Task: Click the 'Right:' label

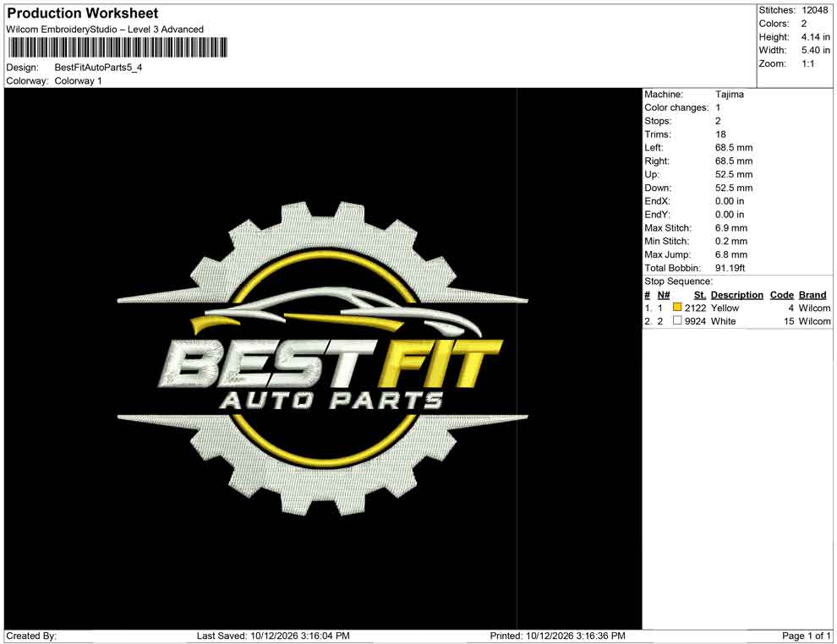Action: (657, 161)
